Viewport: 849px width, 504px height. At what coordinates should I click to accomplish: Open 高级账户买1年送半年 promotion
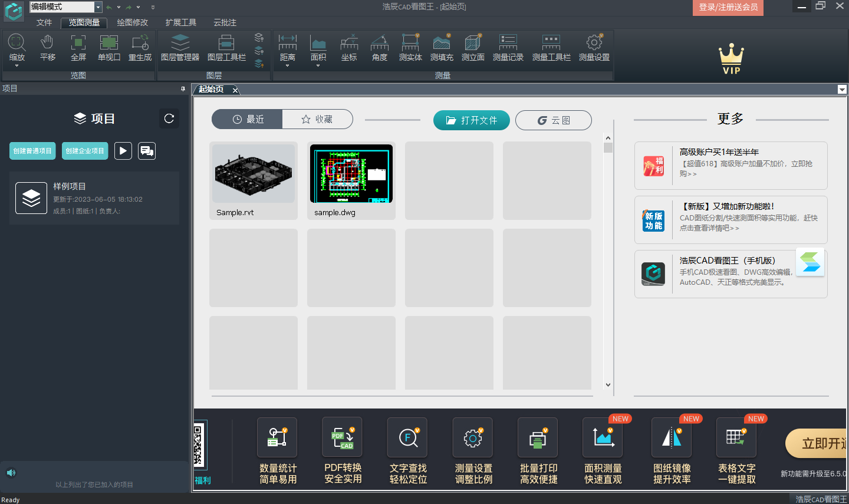pos(731,166)
